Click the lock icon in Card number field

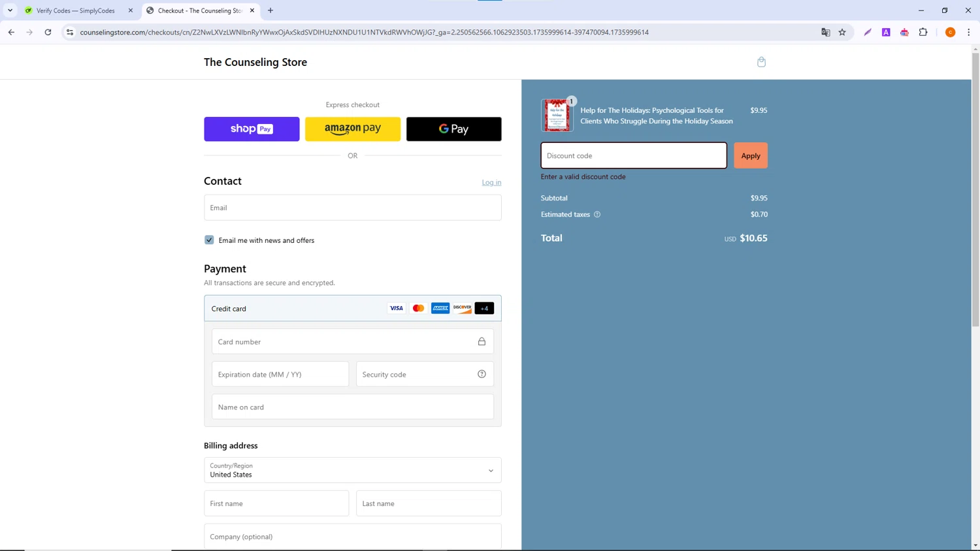tap(482, 341)
